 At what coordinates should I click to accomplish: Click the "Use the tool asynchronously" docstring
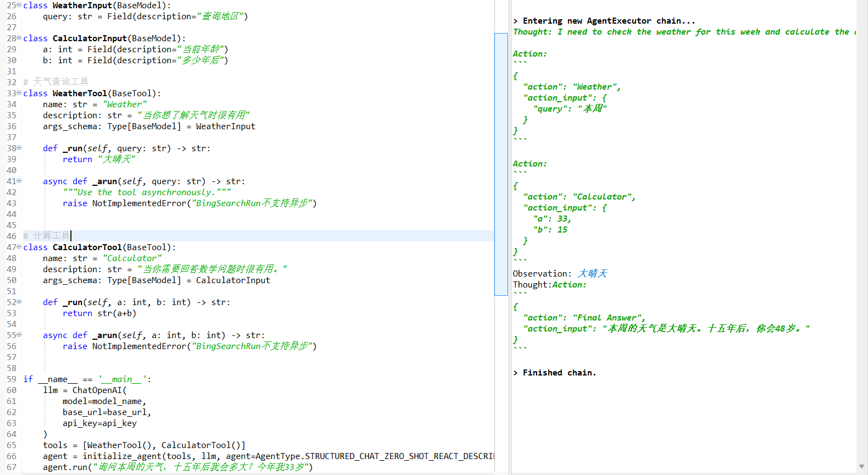(147, 192)
